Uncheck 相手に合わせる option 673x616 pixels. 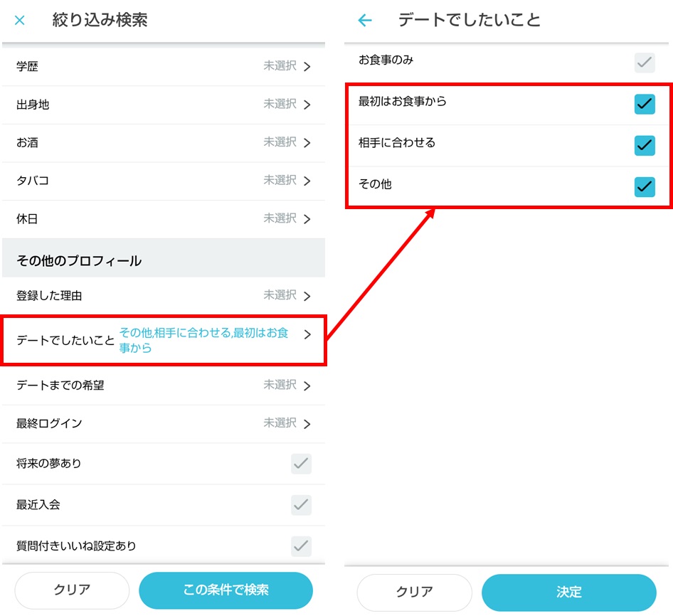pyautogui.click(x=644, y=145)
